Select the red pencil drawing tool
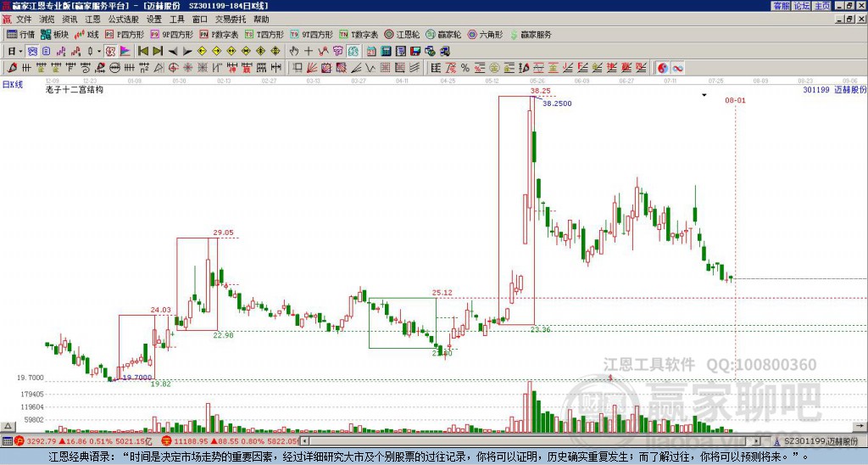This screenshot has height=465, width=868. [12, 68]
